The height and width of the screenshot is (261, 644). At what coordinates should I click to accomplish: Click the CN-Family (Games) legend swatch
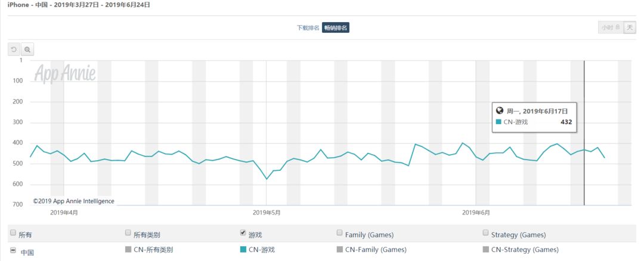coord(339,249)
